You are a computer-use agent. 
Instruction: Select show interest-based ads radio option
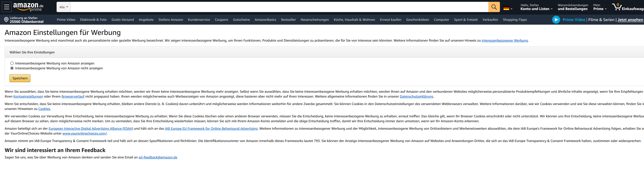[12, 63]
